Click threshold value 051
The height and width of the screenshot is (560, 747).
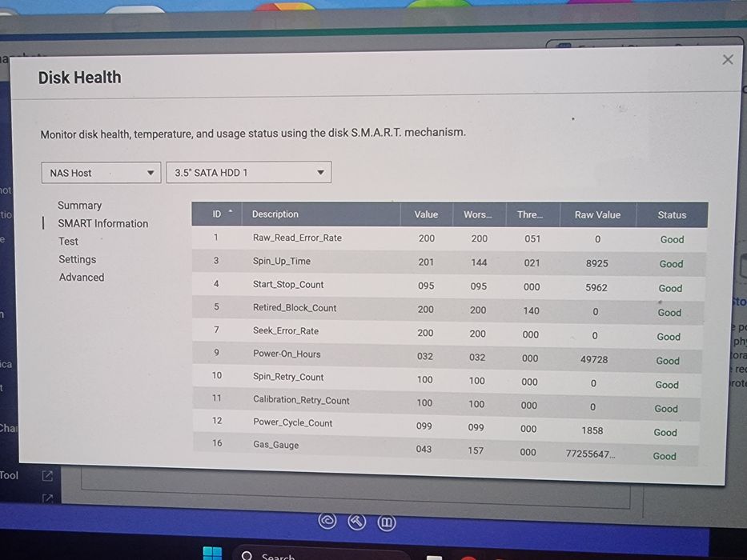(x=532, y=238)
